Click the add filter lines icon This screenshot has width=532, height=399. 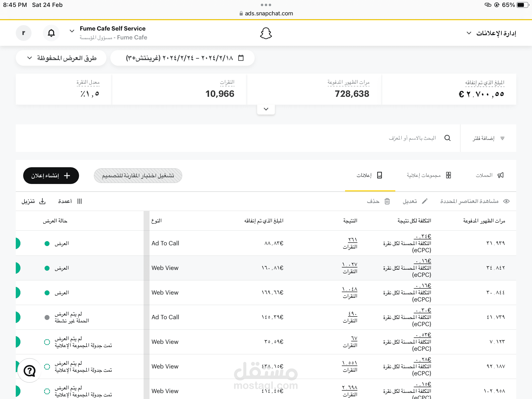click(x=502, y=138)
